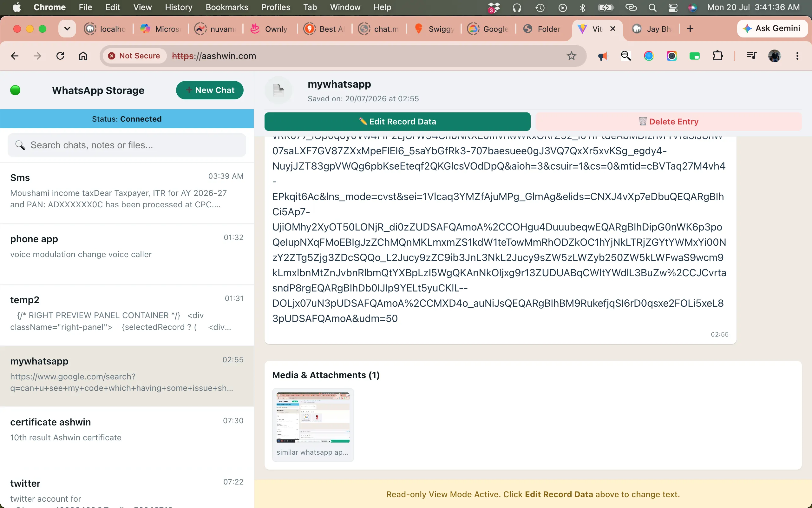Open the Extensions puzzle icon
This screenshot has height=508, width=812.
click(x=718, y=56)
